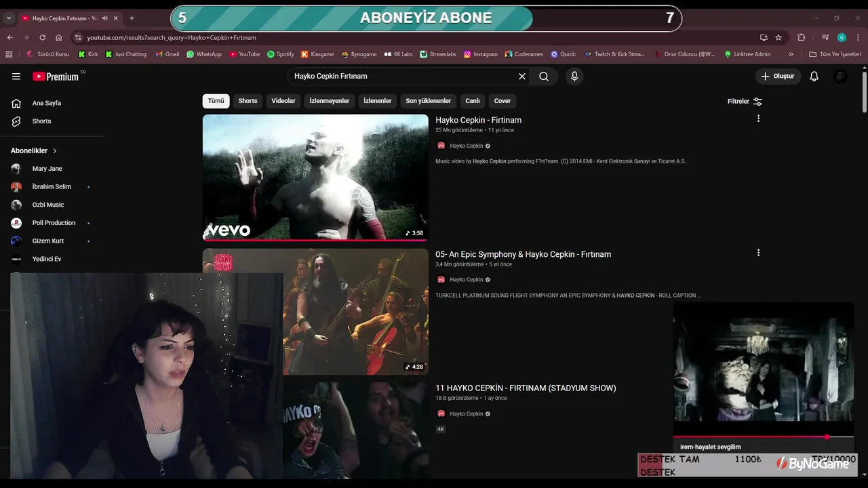This screenshot has width=868, height=488.
Task: Open the YouTube account avatar menu
Action: pos(841,77)
